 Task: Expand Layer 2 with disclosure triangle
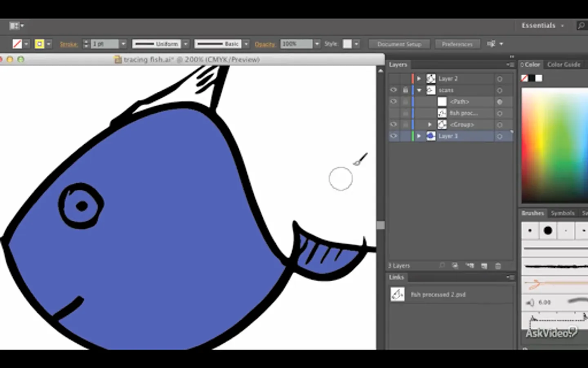point(419,79)
